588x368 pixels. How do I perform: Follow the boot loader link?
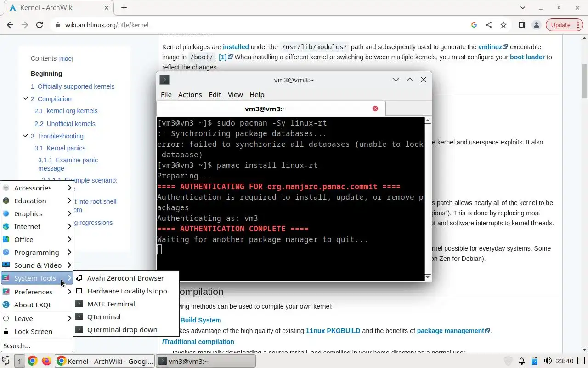(527, 57)
